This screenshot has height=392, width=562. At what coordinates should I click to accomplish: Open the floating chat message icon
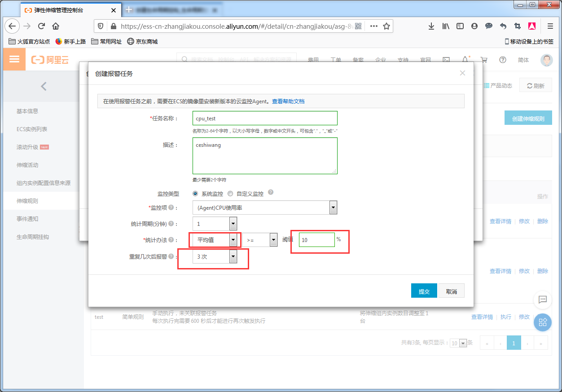[542, 300]
